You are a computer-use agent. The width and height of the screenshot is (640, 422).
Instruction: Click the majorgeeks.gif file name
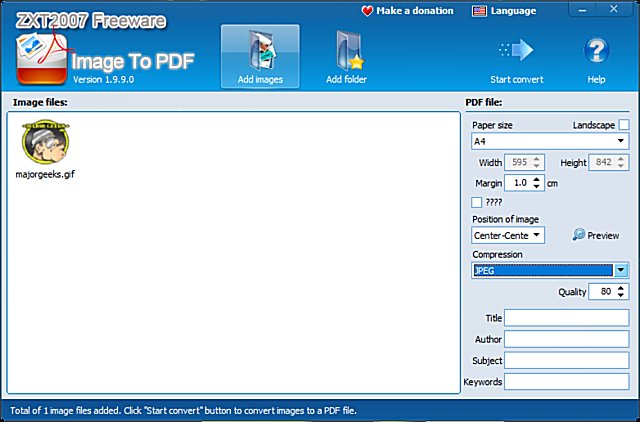coord(45,174)
